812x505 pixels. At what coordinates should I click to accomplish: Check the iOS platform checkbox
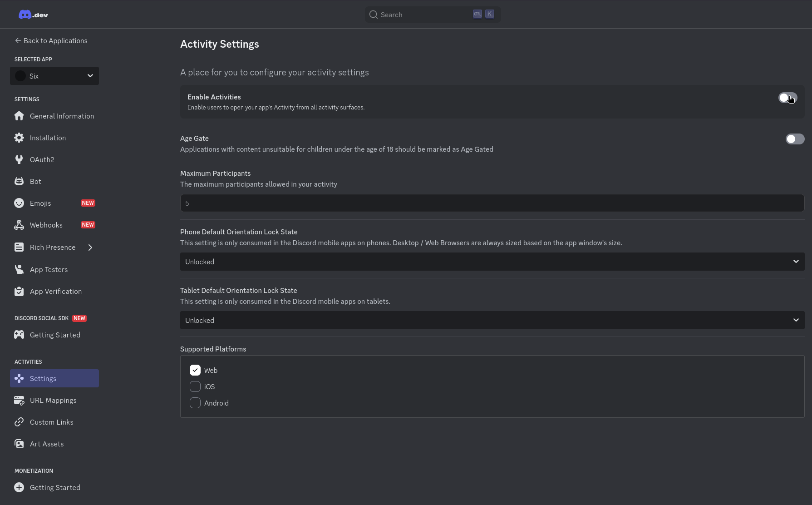coord(195,387)
